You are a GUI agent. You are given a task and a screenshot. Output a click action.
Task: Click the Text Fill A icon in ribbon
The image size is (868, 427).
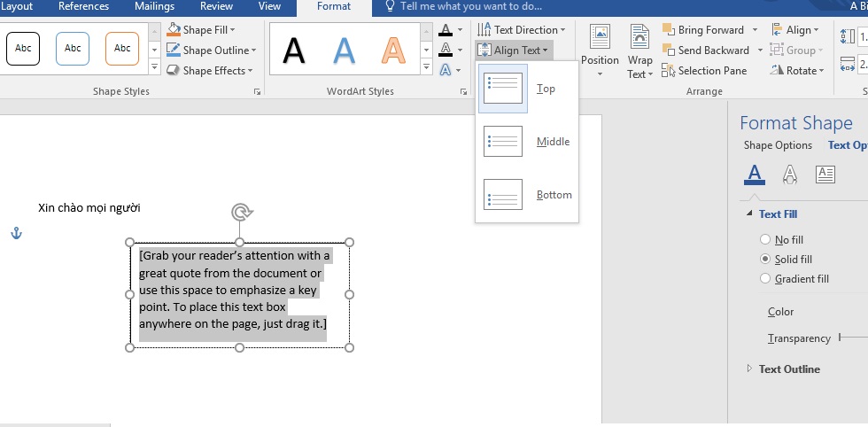coord(446,30)
